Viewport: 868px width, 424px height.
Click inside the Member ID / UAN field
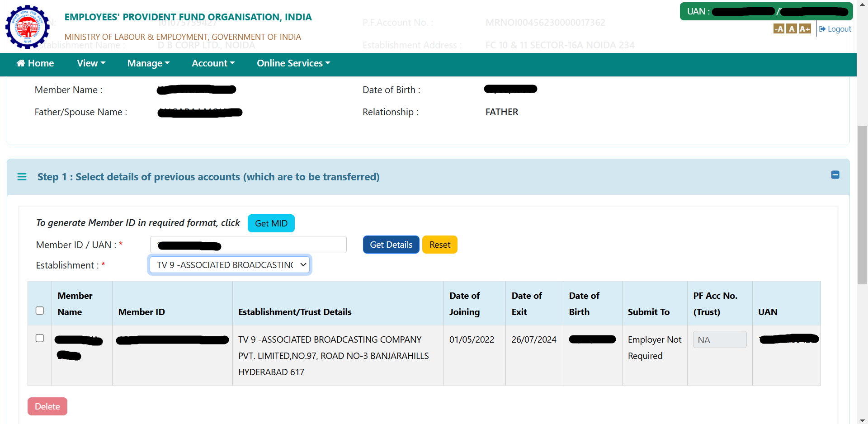pyautogui.click(x=248, y=245)
